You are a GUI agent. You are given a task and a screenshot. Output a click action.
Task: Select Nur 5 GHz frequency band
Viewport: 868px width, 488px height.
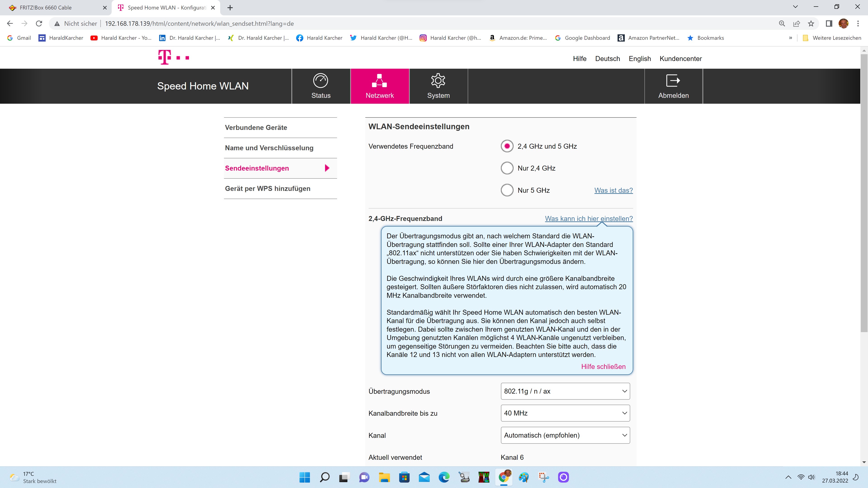pos(507,190)
